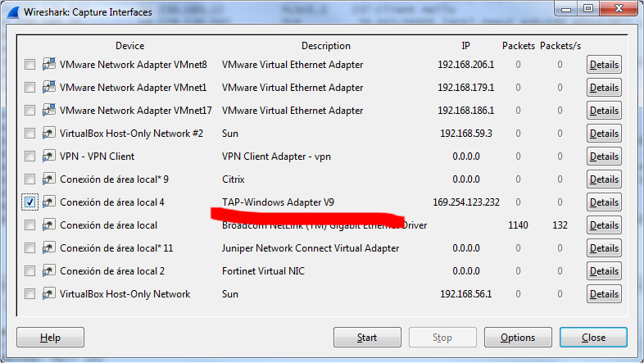
Task: View Details of VirtualBox Host-Only Network #2
Action: [x=604, y=134]
